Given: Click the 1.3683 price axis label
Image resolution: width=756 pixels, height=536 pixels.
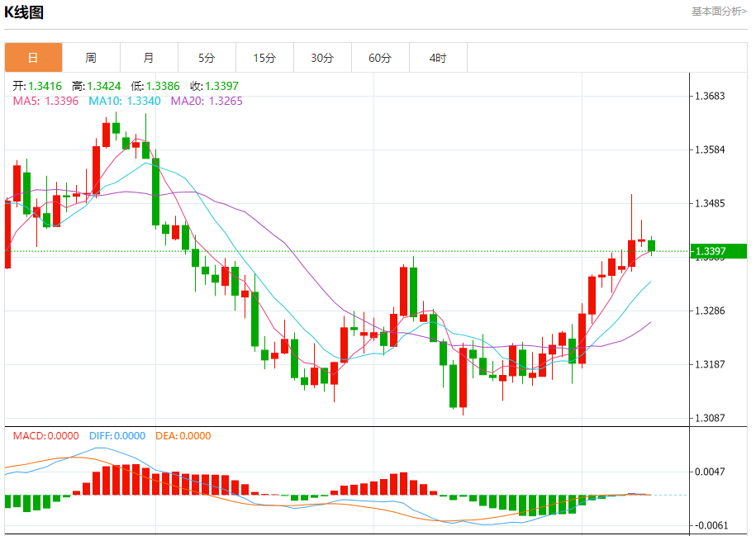Looking at the screenshot, I should click(x=710, y=96).
